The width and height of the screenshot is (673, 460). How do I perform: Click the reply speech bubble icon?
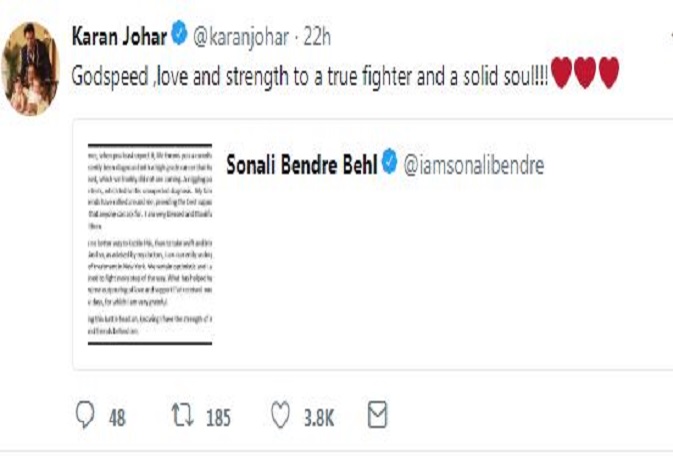click(x=86, y=416)
